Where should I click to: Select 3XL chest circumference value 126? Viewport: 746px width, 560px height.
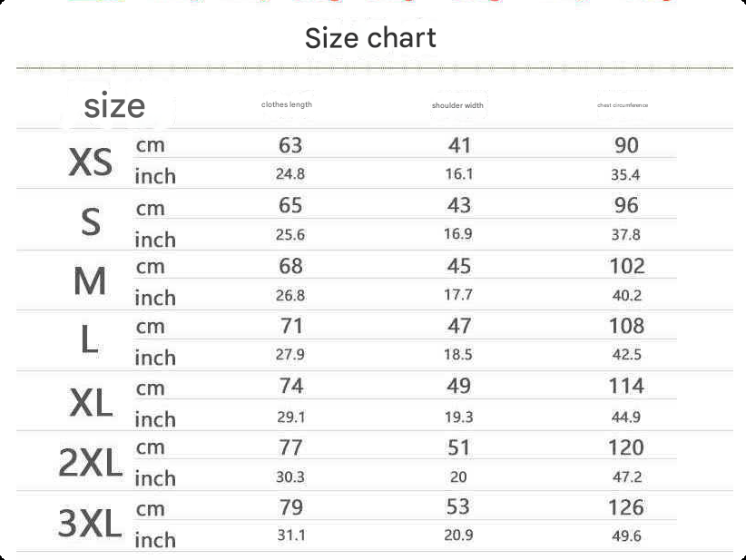(x=626, y=507)
